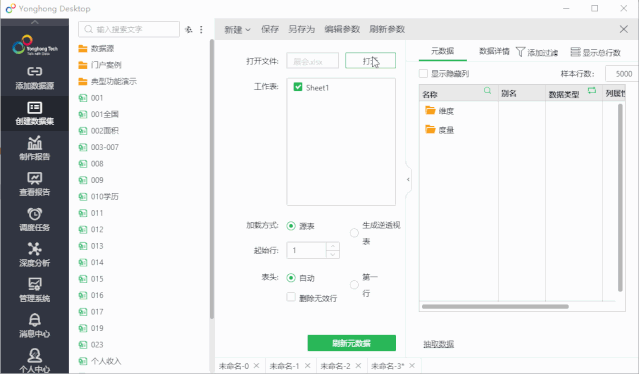Select the 源表 loading mode radio
This screenshot has height=374, width=639.
coord(291,226)
